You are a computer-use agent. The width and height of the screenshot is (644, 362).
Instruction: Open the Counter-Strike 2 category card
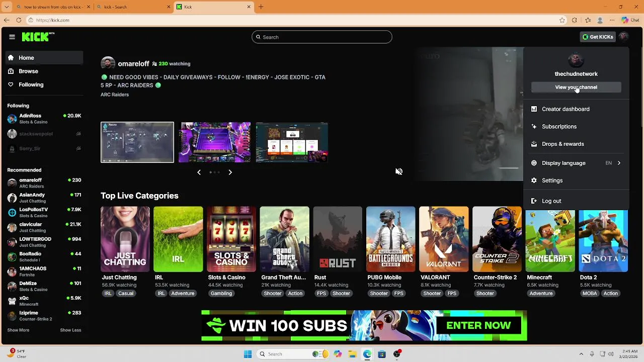tap(497, 239)
